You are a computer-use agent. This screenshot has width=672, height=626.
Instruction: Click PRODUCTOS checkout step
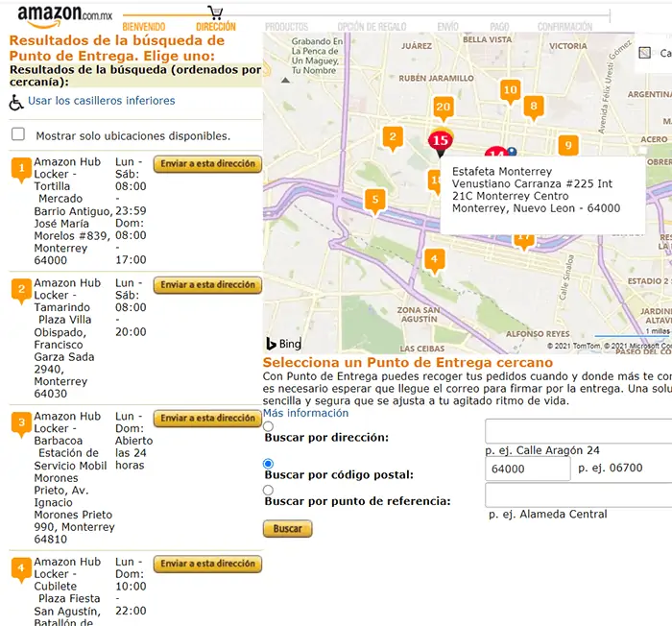pos(286,27)
